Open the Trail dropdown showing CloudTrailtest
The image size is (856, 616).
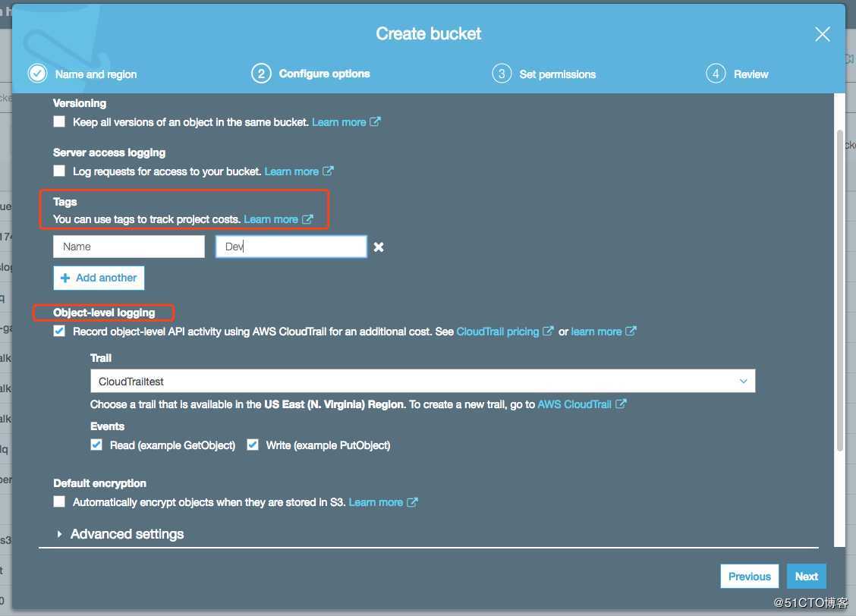click(423, 381)
